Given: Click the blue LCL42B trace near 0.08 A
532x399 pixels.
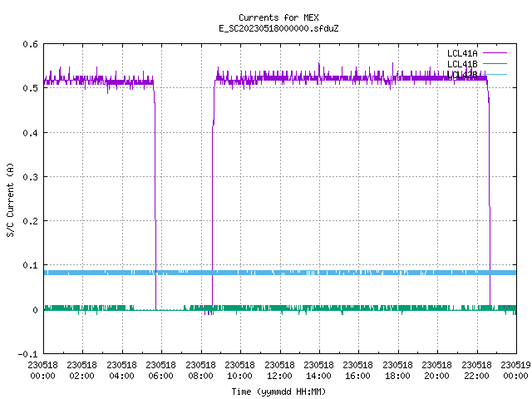Looking at the screenshot, I should (x=280, y=273).
